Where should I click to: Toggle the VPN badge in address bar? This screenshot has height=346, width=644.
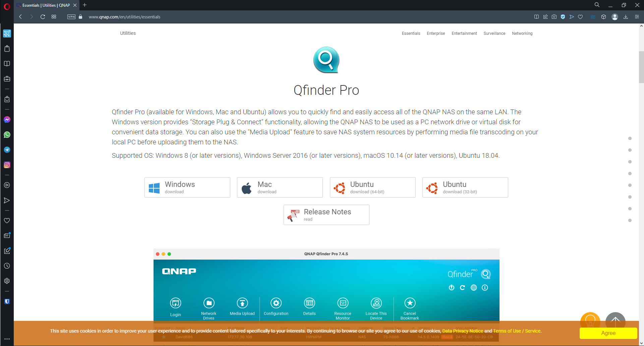(x=71, y=17)
